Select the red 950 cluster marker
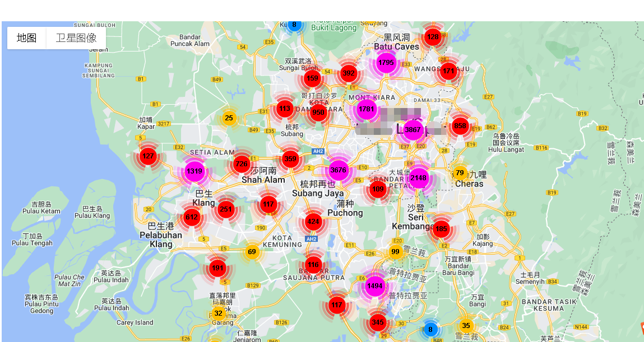 tap(318, 112)
